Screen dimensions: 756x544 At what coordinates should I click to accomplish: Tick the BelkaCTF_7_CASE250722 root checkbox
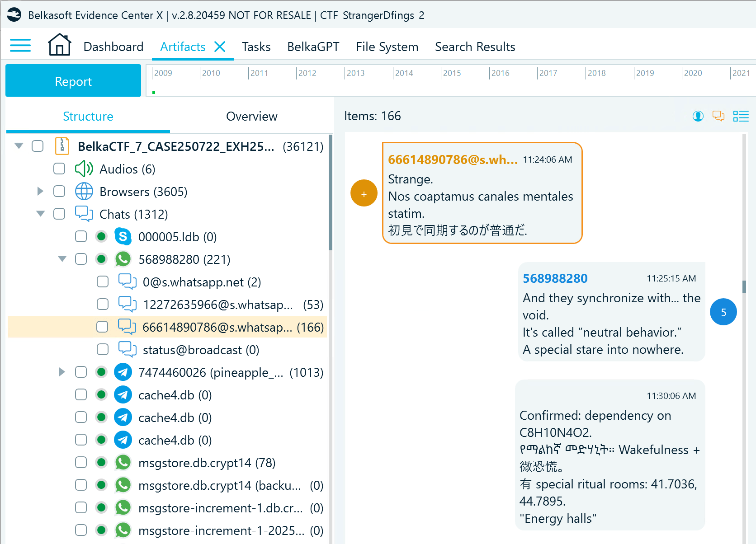click(38, 146)
